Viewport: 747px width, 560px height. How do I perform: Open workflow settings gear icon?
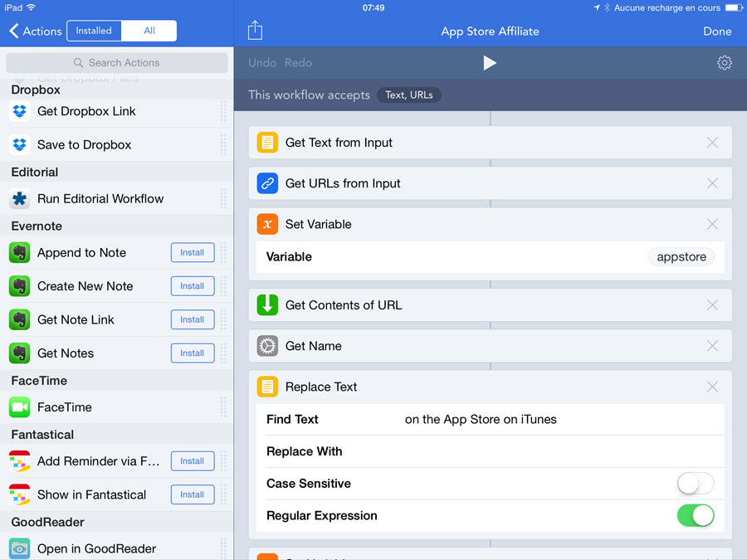point(724,63)
